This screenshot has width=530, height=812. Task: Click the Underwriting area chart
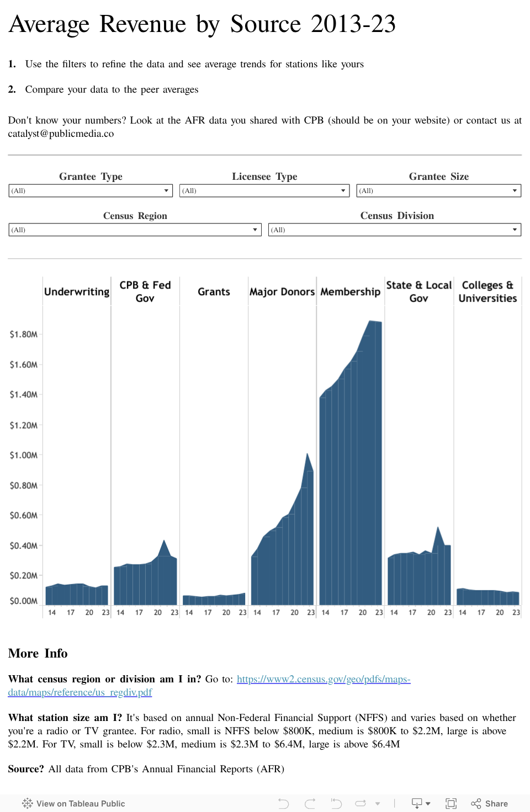[x=77, y=596]
